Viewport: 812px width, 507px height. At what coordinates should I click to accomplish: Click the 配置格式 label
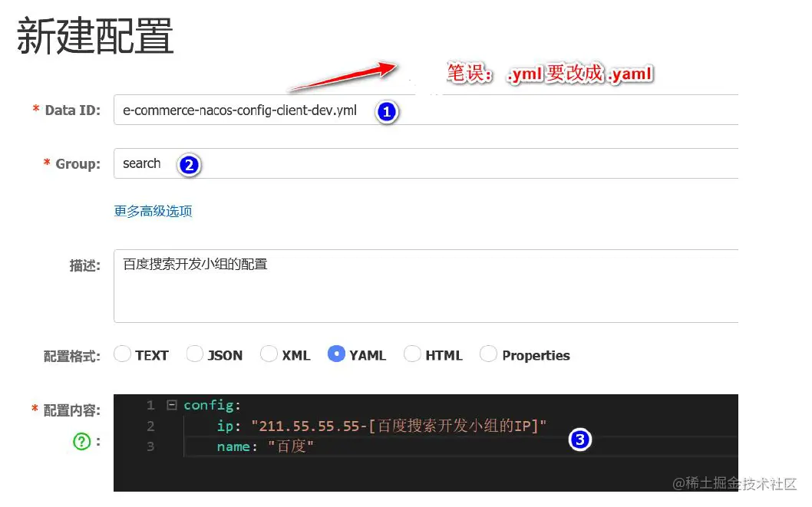point(72,356)
